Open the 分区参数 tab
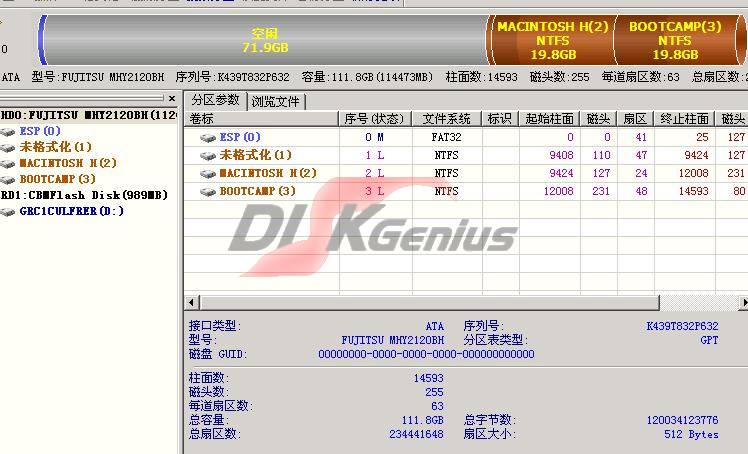Image resolution: width=748 pixels, height=454 pixels. pyautogui.click(x=215, y=100)
